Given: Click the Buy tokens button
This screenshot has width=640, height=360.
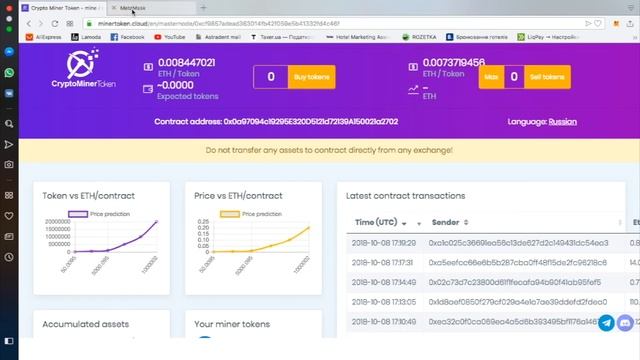Looking at the screenshot, I should [312, 77].
